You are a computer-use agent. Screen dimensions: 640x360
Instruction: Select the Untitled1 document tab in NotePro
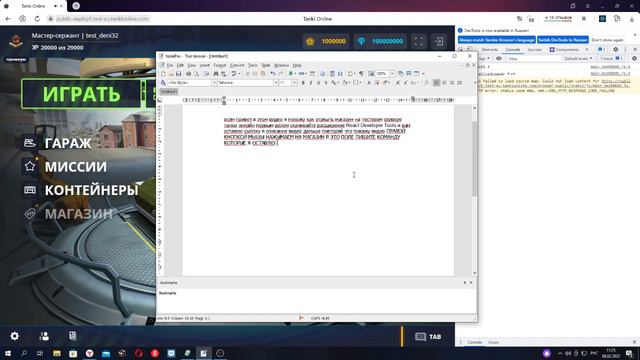[169, 92]
